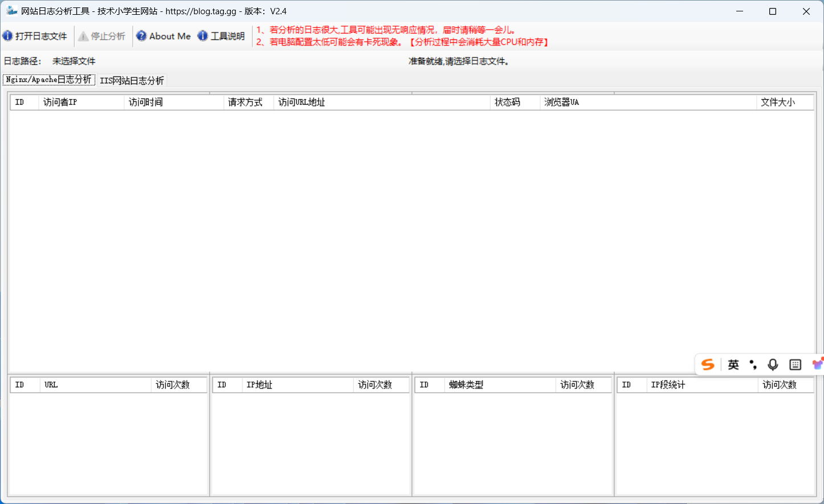This screenshot has width=824, height=504.
Task: Sort by IP段统计 column header
Action: [701, 385]
